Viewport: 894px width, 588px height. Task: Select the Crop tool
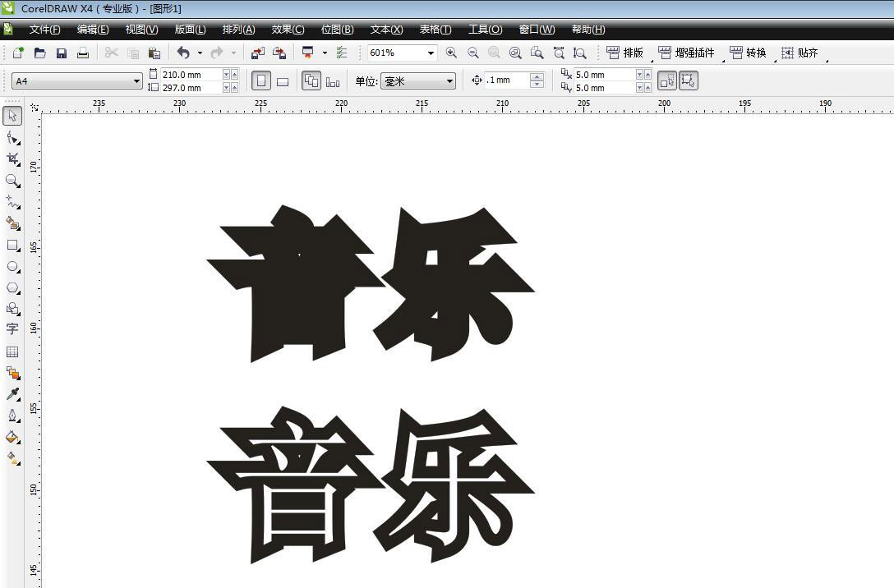(x=12, y=158)
